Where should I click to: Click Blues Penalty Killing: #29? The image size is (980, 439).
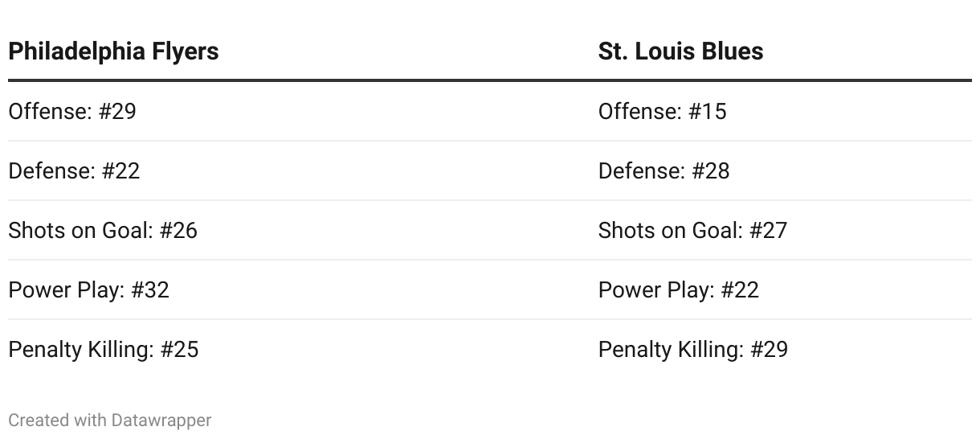pos(693,349)
